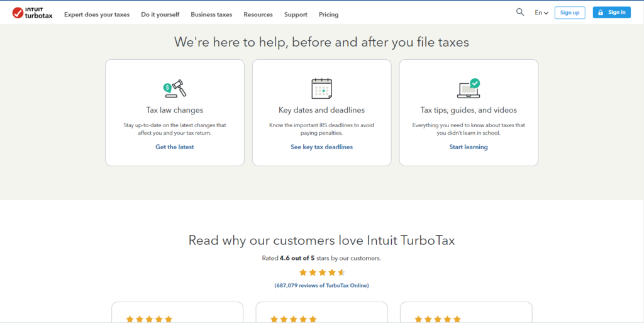
Task: Click the Sign up button
Action: 570,13
